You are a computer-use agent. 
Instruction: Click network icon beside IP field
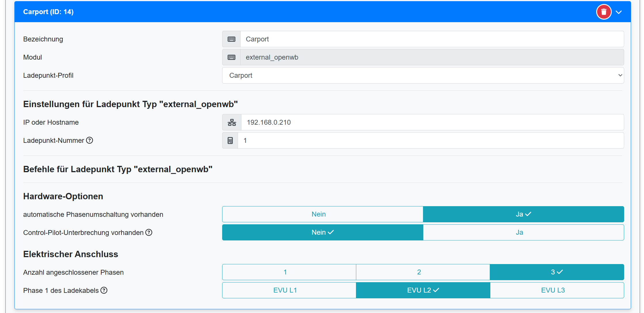tap(232, 122)
